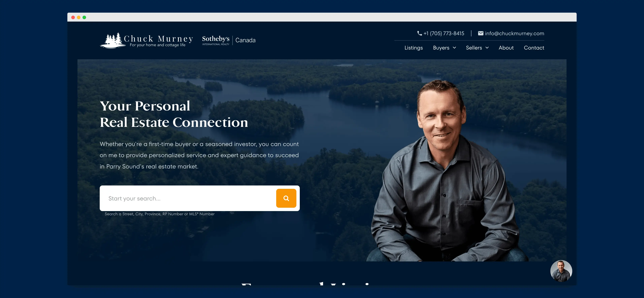Go to the About page

click(506, 48)
